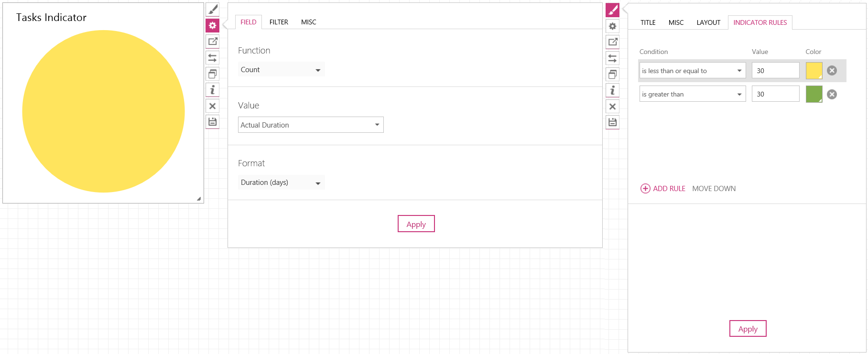Select the INDICATOR RULES tab
This screenshot has width=868, height=354.
pyautogui.click(x=760, y=22)
